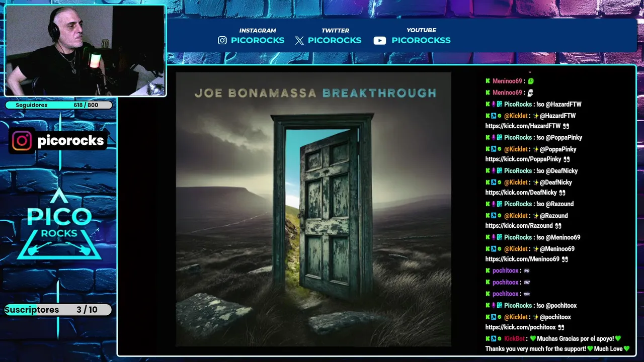Viewport: 644px width, 362px height.
Task: Click the PicoRocks '!so @pochitoox' chat message
Action: 531,306
